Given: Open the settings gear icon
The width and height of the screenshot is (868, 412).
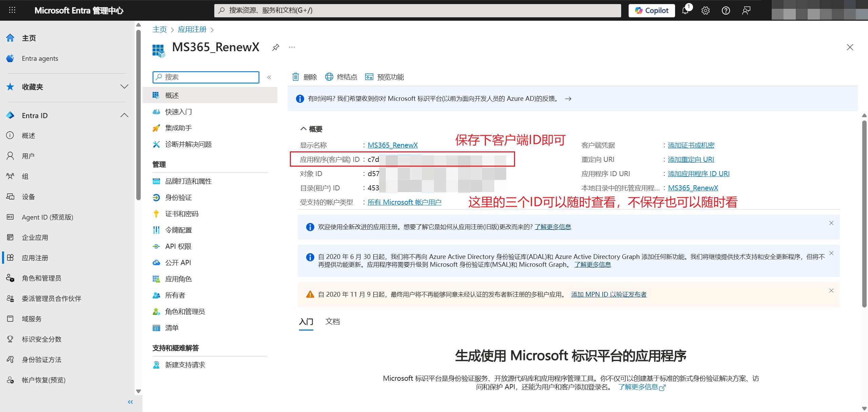Looking at the screenshot, I should (706, 11).
